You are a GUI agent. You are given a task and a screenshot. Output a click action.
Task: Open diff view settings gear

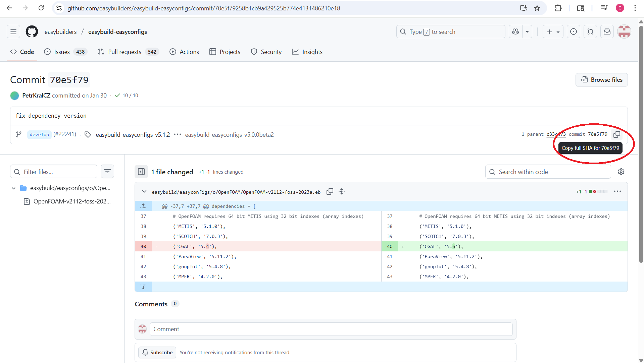(x=621, y=171)
